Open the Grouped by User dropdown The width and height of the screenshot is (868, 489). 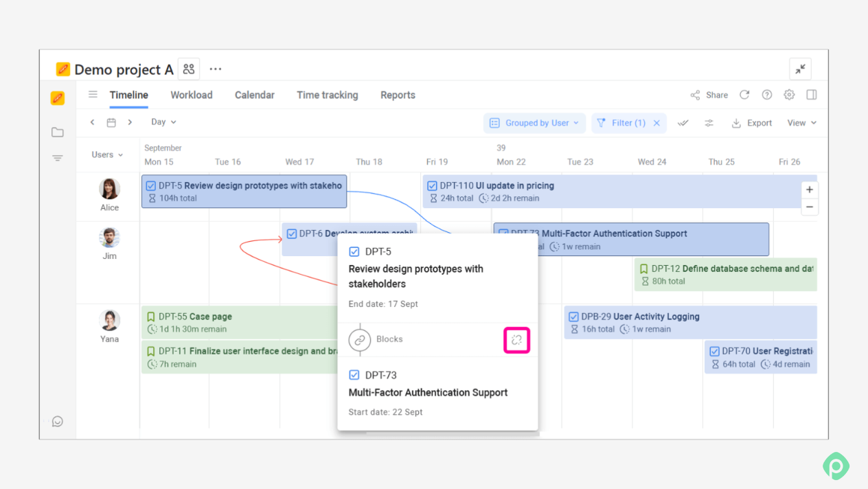click(x=535, y=123)
